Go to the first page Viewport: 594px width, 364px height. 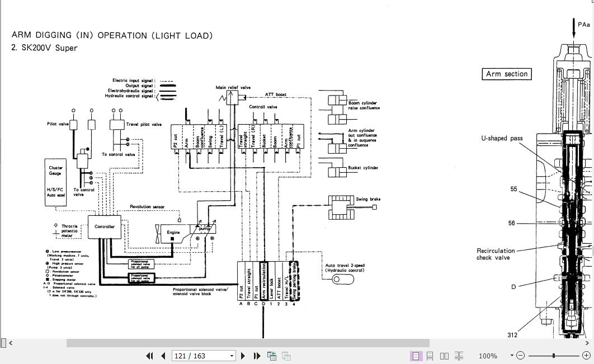tap(149, 356)
